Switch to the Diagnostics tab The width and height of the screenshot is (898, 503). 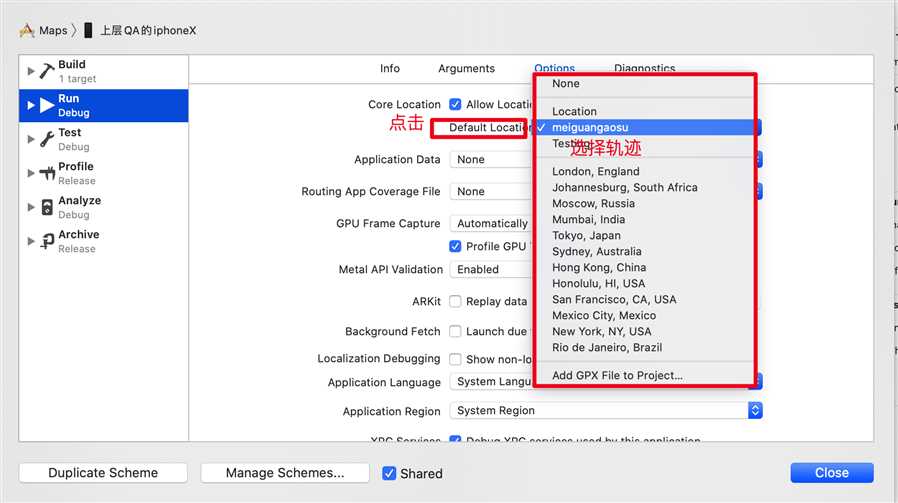pyautogui.click(x=644, y=68)
